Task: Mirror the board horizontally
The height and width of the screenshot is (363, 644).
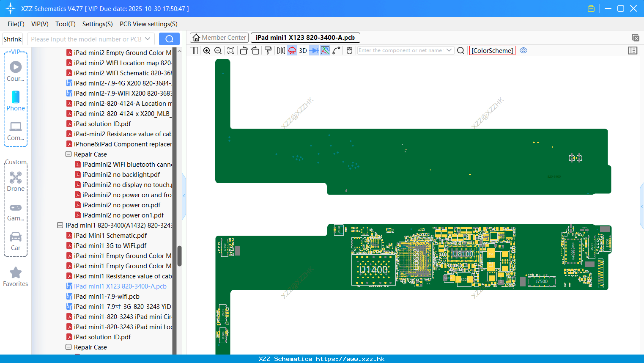Action: (281, 51)
